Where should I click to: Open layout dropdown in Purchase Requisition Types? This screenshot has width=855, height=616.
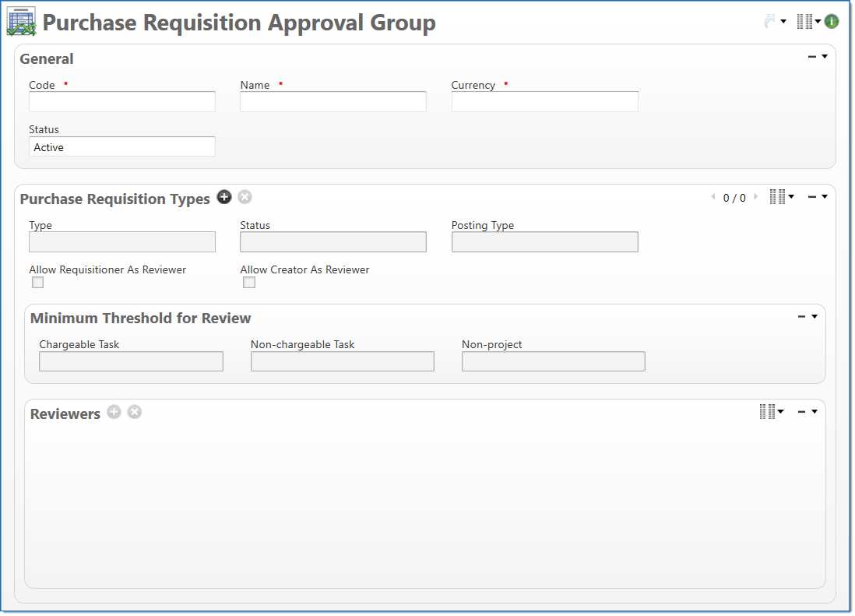click(x=781, y=197)
